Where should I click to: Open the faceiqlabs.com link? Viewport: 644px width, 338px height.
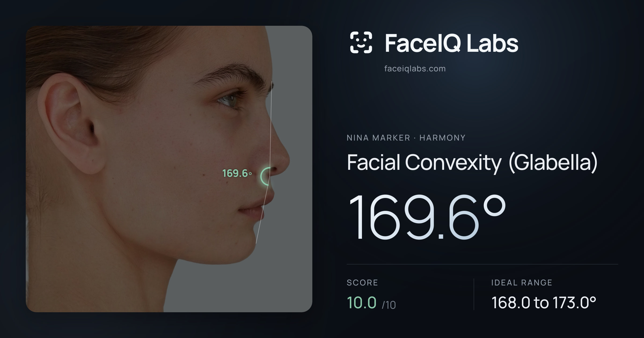tap(415, 69)
